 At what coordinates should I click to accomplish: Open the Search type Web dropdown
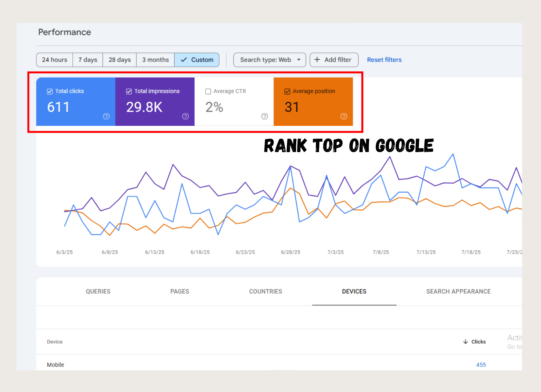coord(269,60)
